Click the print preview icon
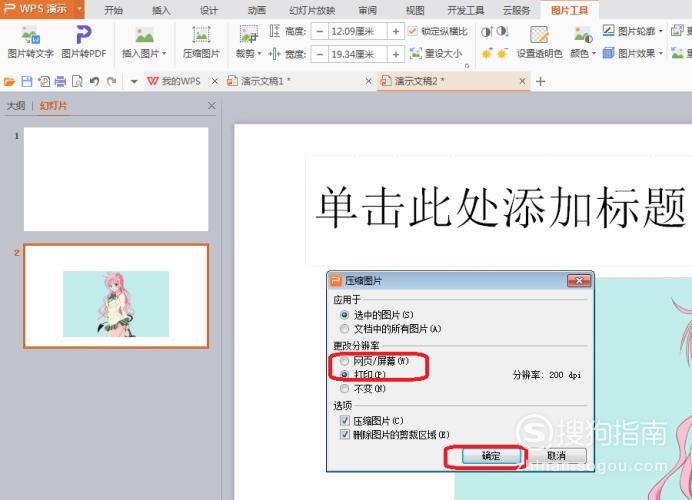Viewport: 692px width, 500px height. (x=77, y=82)
